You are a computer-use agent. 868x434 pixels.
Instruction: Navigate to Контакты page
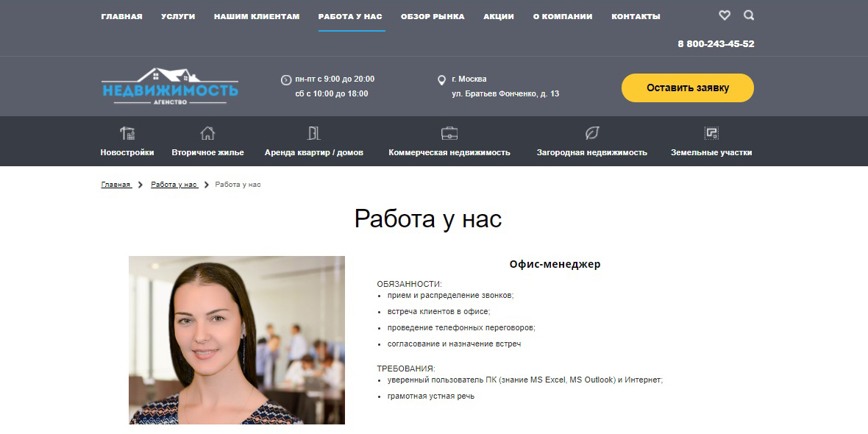(636, 16)
